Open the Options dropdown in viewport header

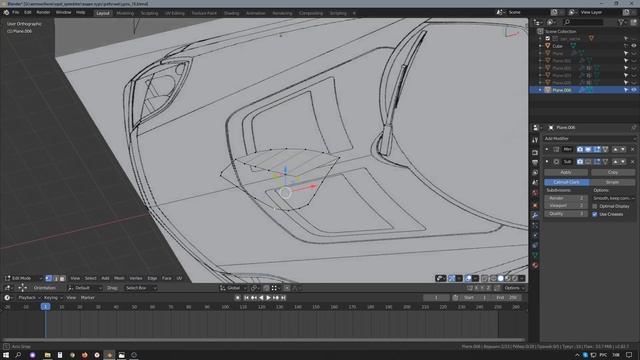pos(513,288)
